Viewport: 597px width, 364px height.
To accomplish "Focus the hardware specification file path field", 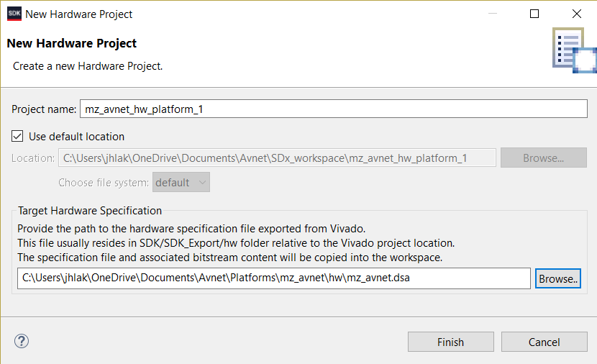I will pyautogui.click(x=273, y=278).
